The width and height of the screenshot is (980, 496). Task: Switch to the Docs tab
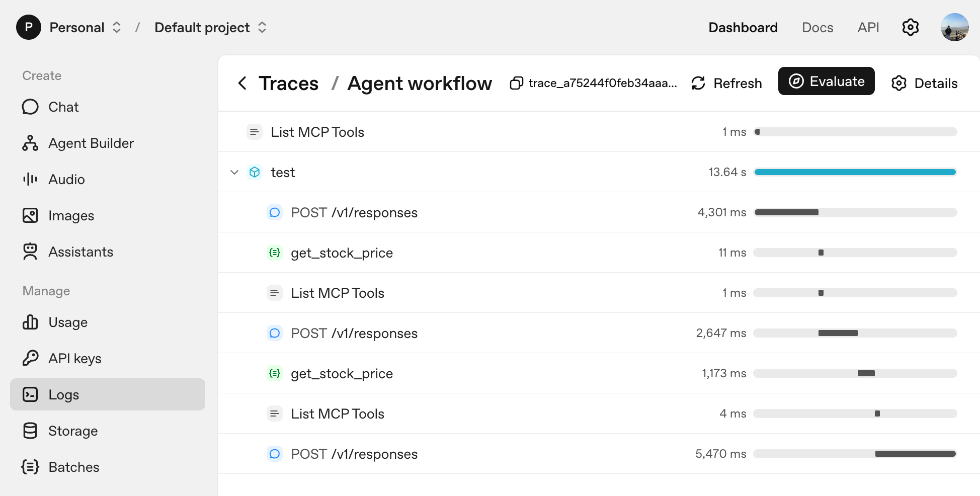click(x=817, y=27)
